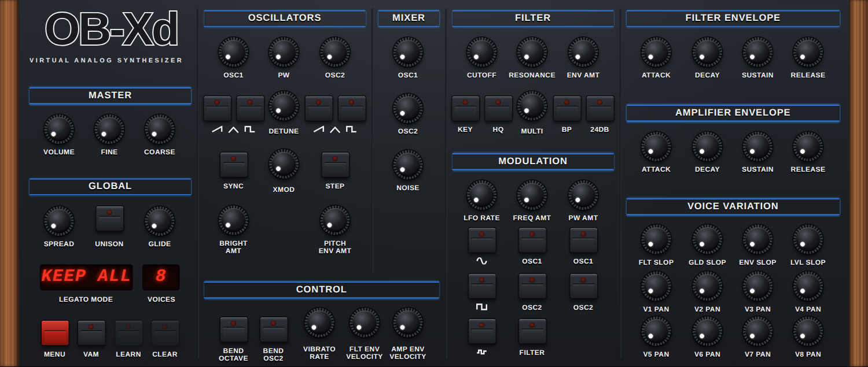Click the FLT ENV VELOCITY knob
Screen dimensions: 868x367
364,322
